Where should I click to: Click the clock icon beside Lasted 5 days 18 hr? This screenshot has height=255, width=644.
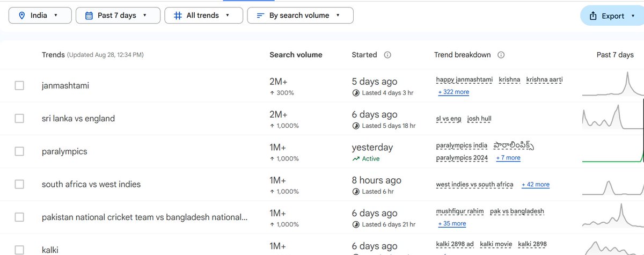[356, 126]
